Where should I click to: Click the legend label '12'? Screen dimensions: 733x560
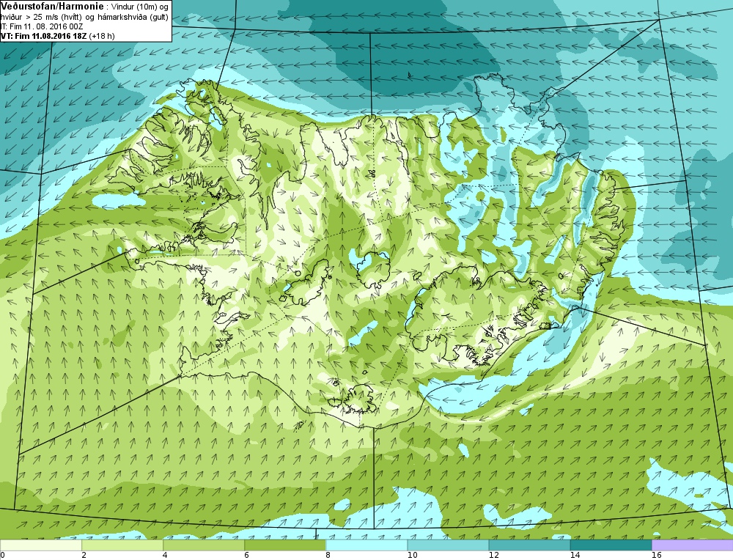493,556
